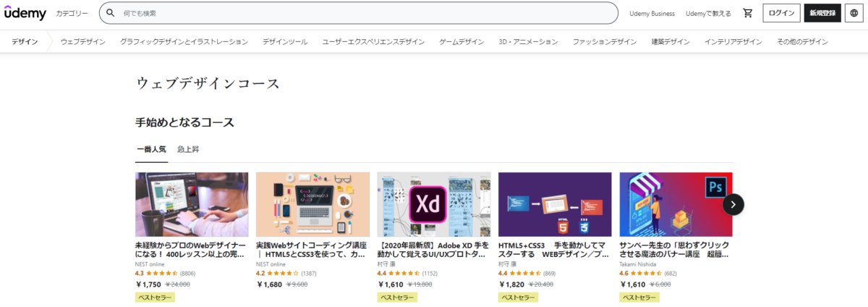Viewport: 868px width, 307px height.
Task: Click title 未経験からプロのWebデザイナーになる
Action: pos(191,250)
